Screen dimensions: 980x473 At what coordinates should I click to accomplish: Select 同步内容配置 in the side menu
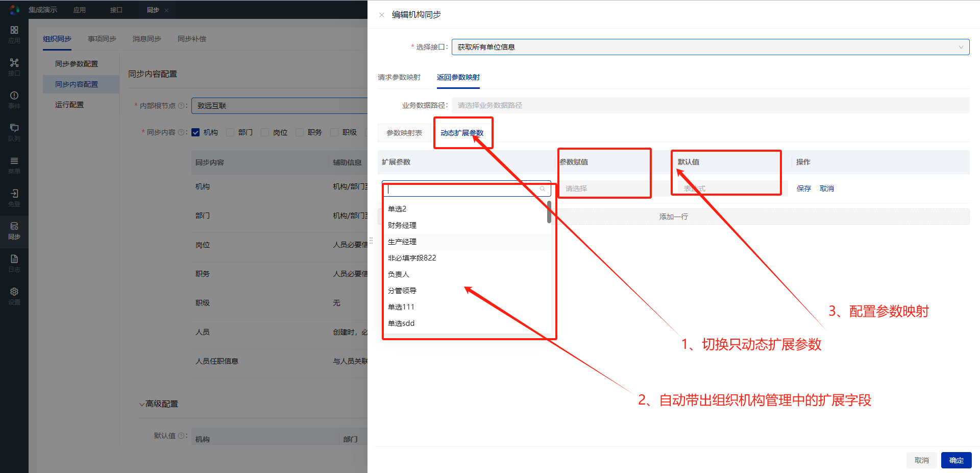click(81, 84)
